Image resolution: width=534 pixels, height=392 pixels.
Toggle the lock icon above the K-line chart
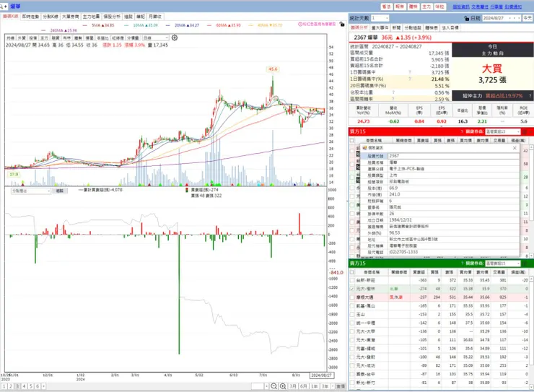(x=342, y=24)
